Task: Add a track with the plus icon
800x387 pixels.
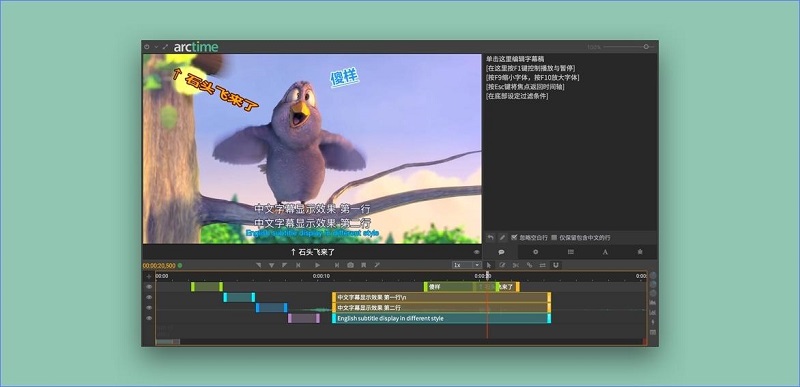Action: pyautogui.click(x=149, y=276)
